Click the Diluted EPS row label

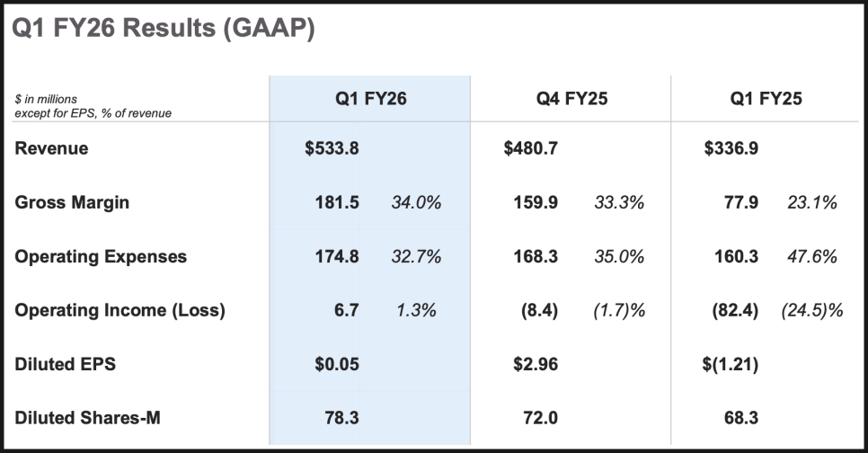point(66,364)
